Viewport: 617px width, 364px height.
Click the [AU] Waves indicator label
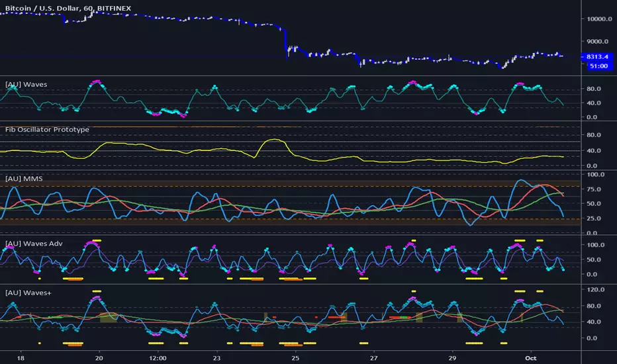coord(26,84)
